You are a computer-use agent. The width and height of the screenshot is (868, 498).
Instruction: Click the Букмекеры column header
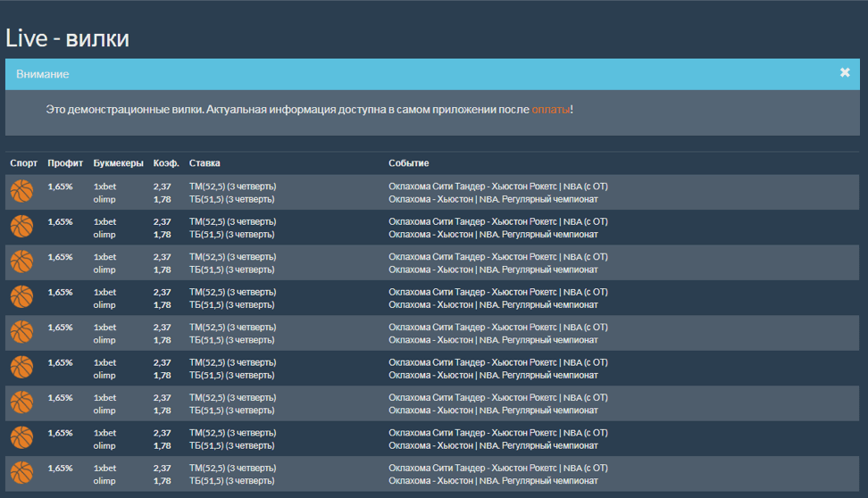(x=119, y=163)
